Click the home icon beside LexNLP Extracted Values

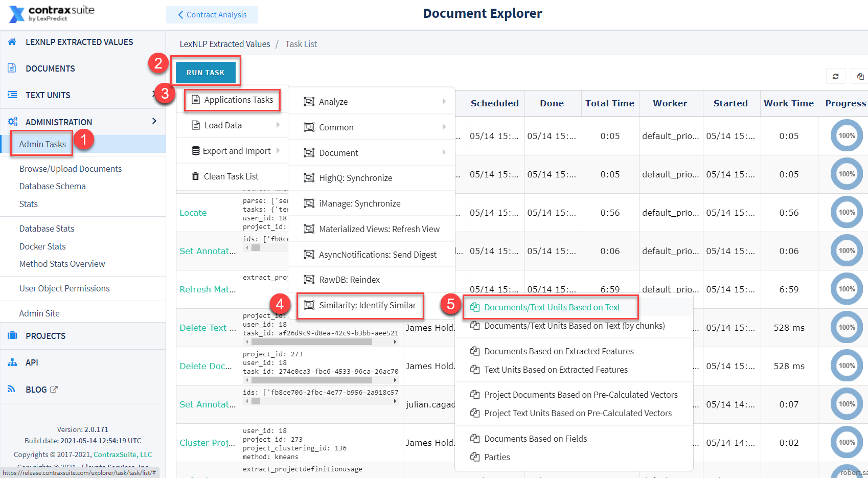pos(12,42)
